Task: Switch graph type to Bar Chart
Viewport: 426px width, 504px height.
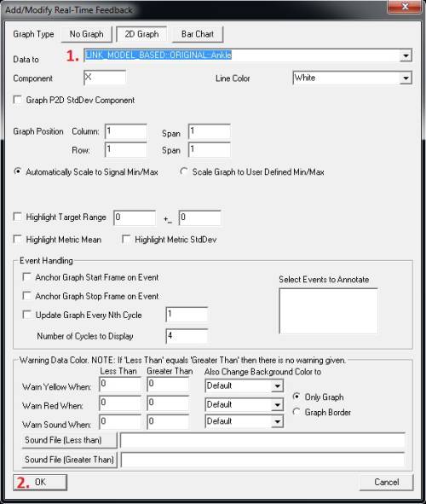Action: pyautogui.click(x=198, y=34)
